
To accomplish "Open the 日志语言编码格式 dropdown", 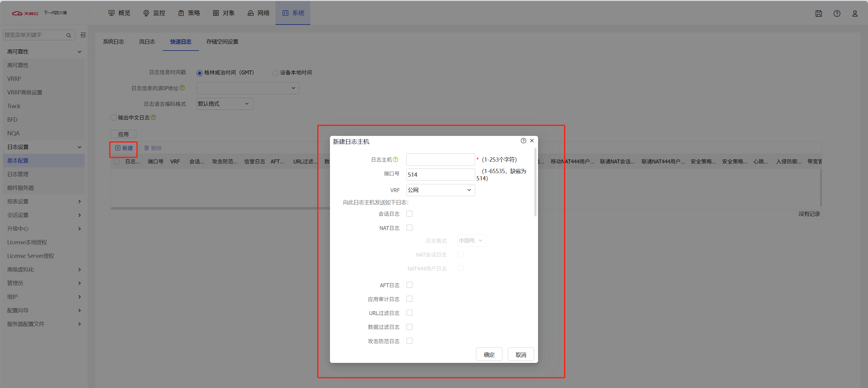I will click(x=225, y=104).
